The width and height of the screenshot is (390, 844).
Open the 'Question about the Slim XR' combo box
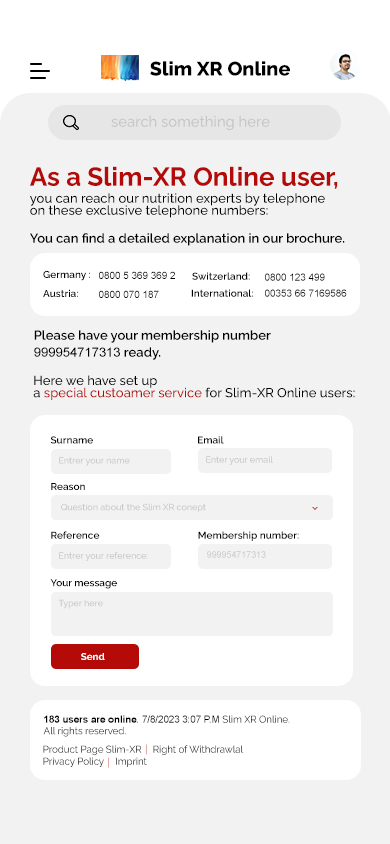coord(192,508)
